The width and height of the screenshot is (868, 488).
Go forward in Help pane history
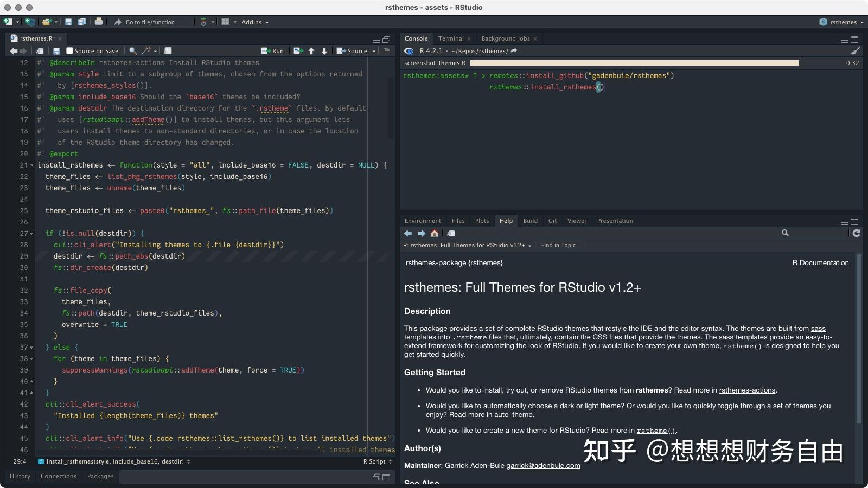(422, 233)
